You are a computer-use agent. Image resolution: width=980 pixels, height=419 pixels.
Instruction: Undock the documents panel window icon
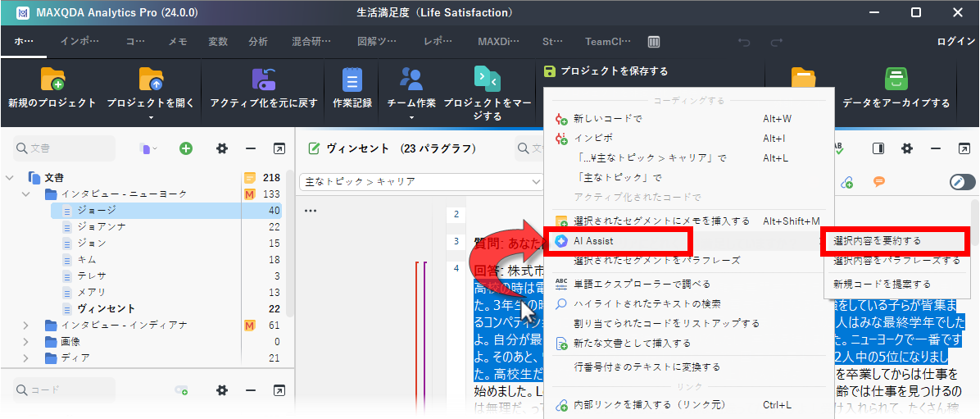(x=279, y=148)
